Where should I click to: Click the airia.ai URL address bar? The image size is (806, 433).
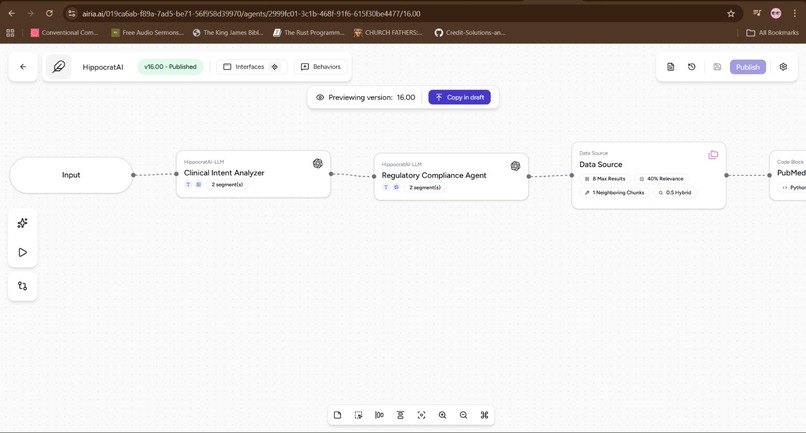pos(401,13)
